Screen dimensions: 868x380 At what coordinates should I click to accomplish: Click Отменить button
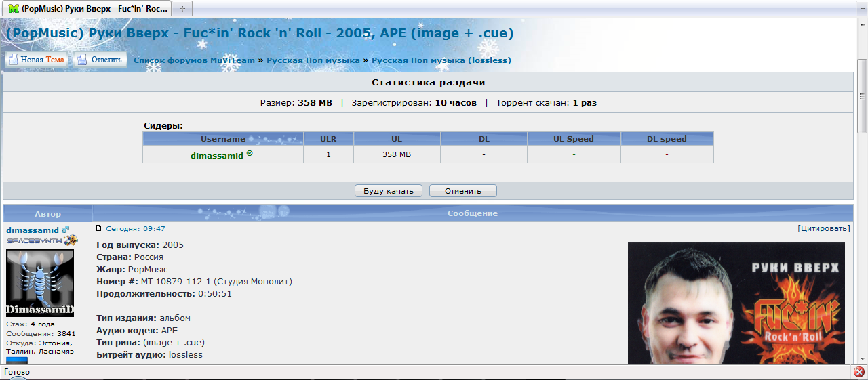coord(463,191)
